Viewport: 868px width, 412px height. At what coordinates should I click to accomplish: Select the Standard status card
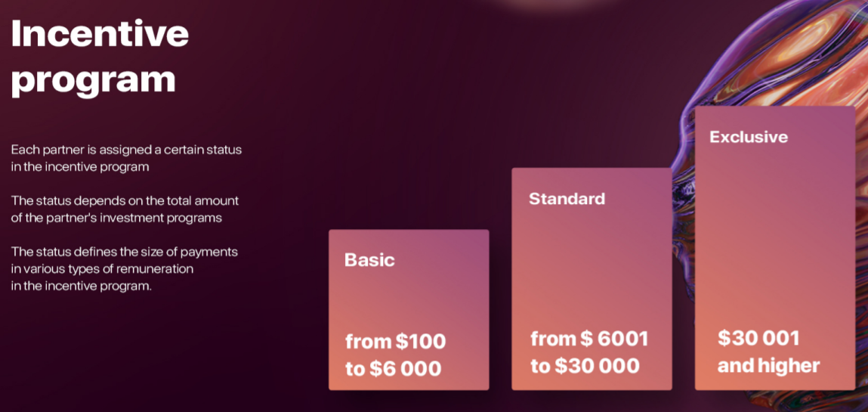[592, 279]
